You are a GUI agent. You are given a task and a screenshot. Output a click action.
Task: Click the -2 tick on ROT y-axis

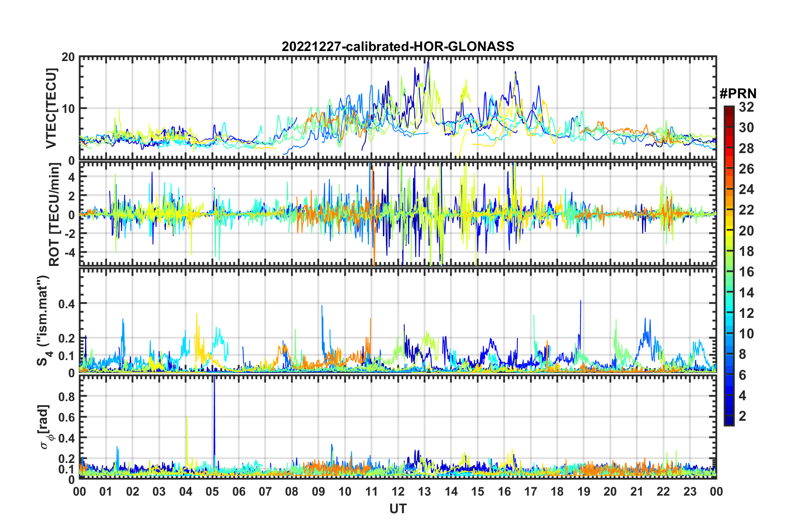(x=70, y=234)
